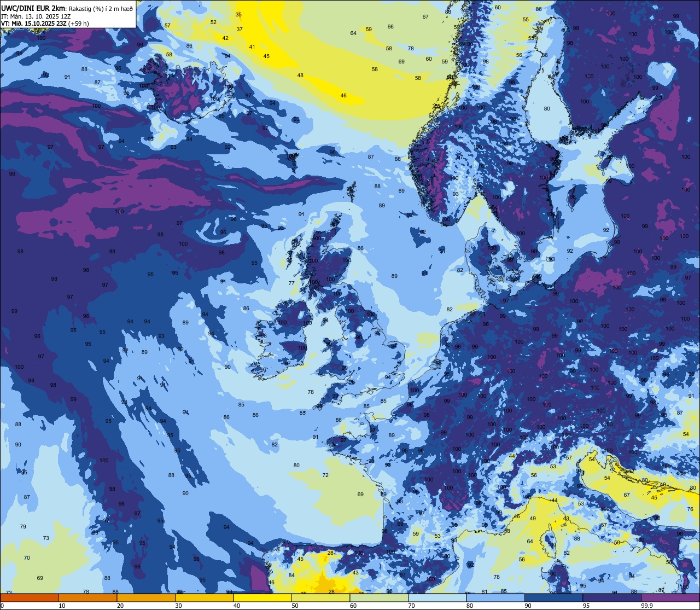Click the light blue 80–90% legend swatch
700x610 pixels.
coord(495,597)
